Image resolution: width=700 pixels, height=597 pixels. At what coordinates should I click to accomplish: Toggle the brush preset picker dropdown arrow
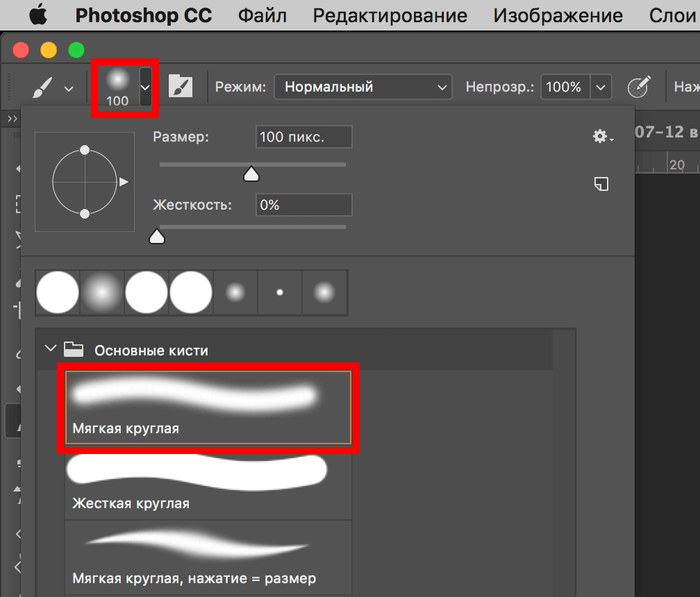[145, 87]
